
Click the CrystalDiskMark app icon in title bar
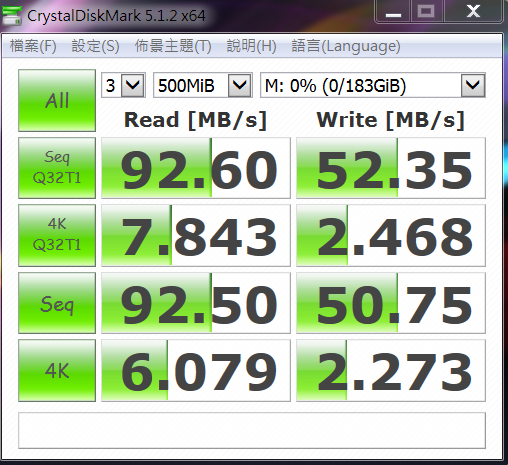(x=12, y=16)
